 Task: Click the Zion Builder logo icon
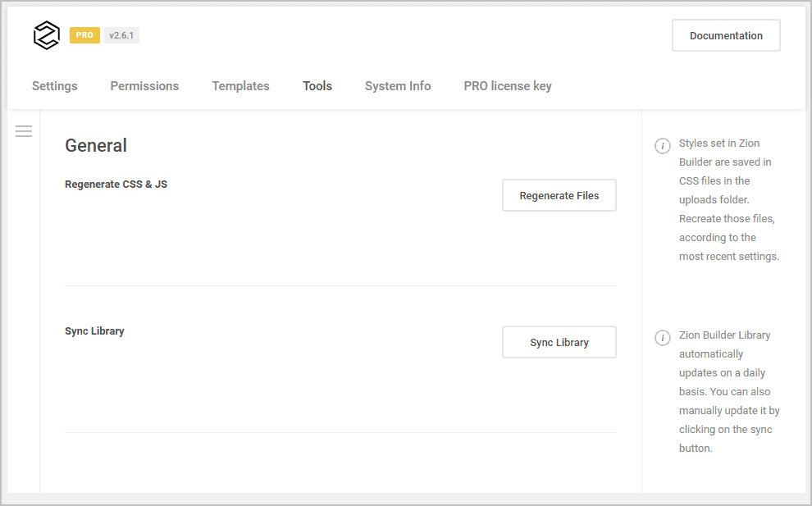pyautogui.click(x=46, y=34)
